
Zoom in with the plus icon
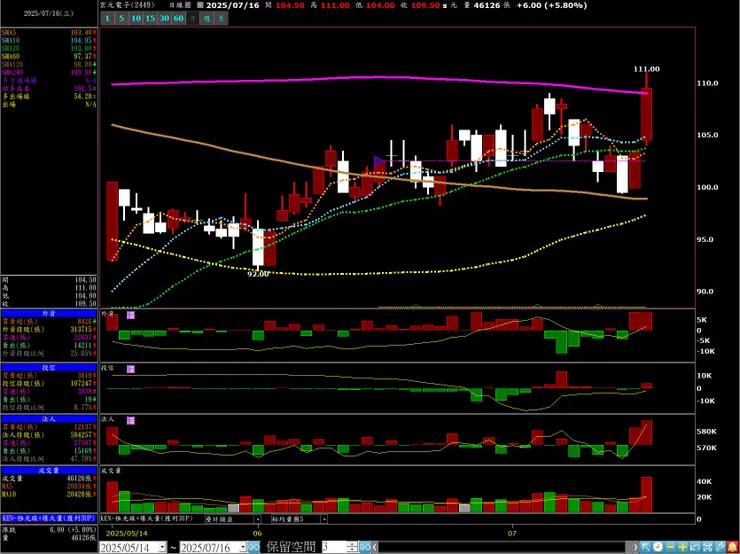tap(682, 547)
